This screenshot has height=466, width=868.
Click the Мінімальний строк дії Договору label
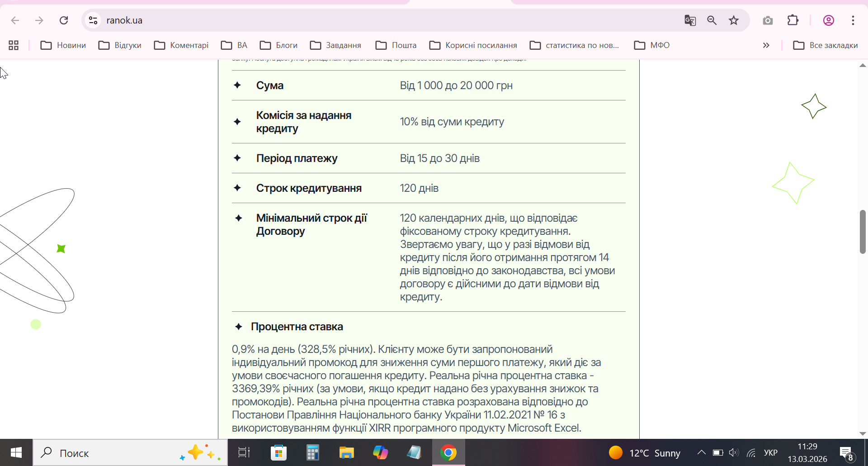311,224
